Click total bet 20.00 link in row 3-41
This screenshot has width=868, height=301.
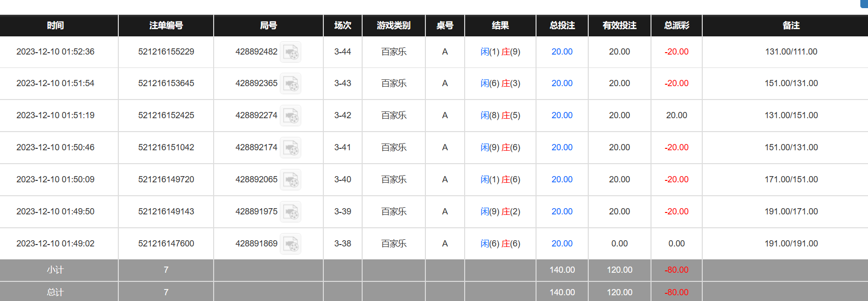point(562,147)
